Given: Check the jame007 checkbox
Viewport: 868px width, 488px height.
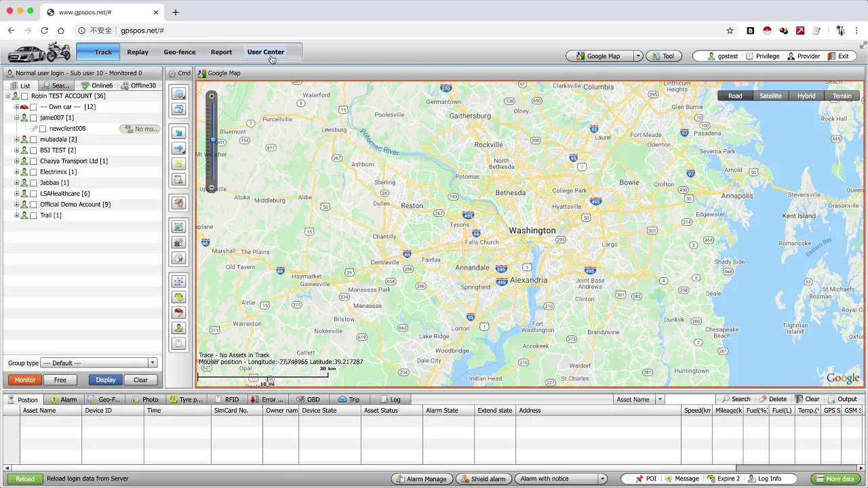Looking at the screenshot, I should click(33, 118).
